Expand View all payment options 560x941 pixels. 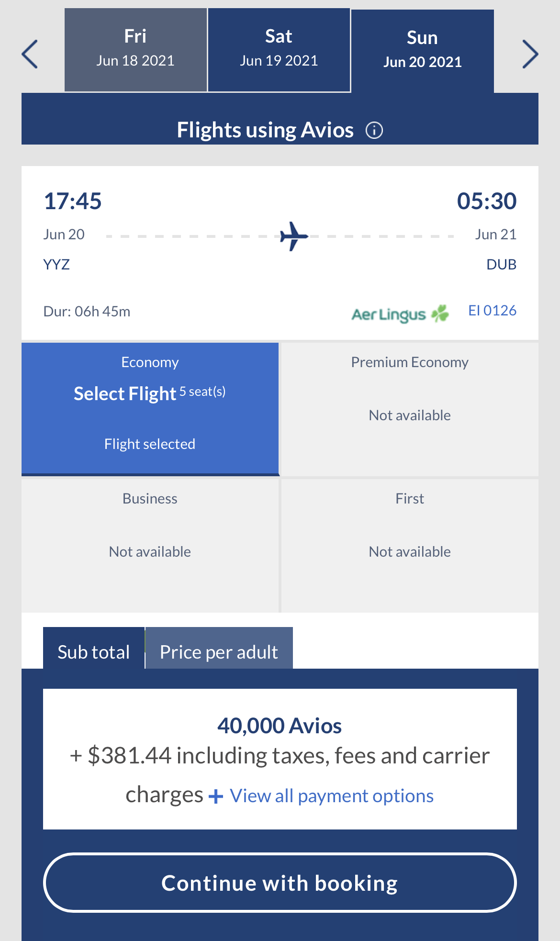332,796
